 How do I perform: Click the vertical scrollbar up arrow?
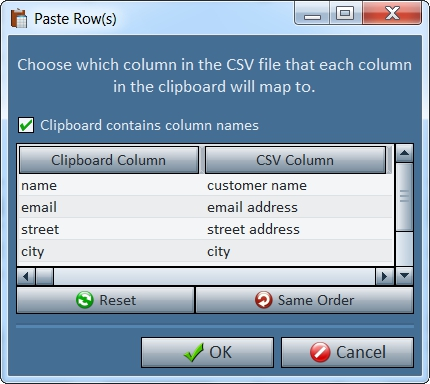click(x=404, y=153)
